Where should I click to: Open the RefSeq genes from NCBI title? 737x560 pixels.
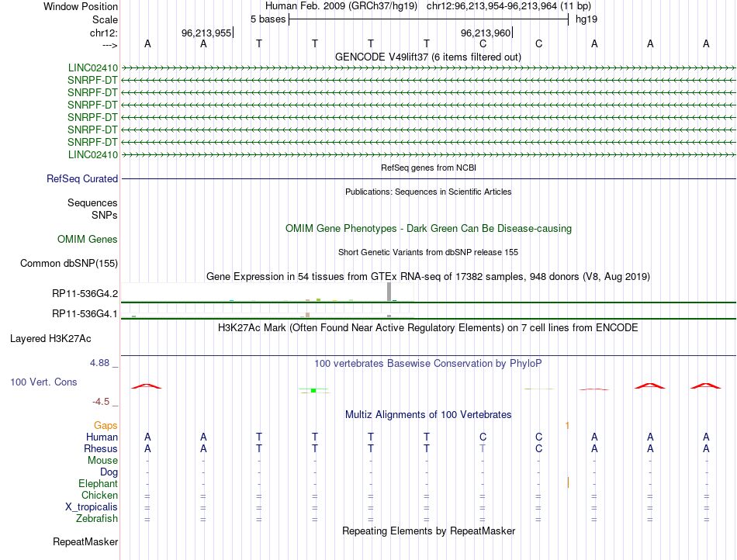(428, 168)
